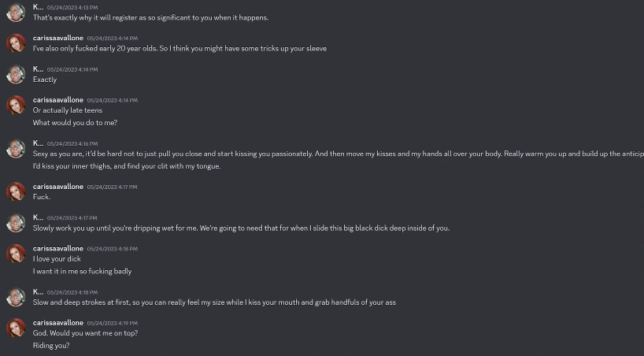This screenshot has height=356, width=644.
Task: Click the K... username at 4:16 PM
Action: (x=38, y=143)
